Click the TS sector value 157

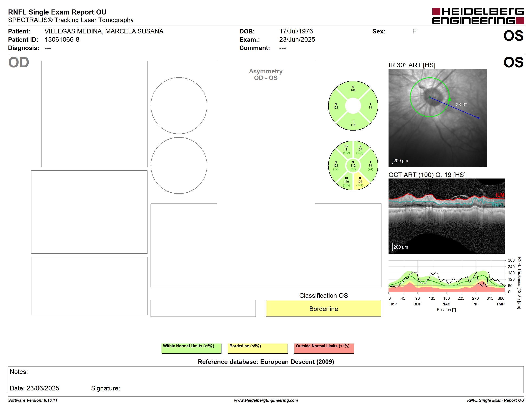click(x=360, y=149)
